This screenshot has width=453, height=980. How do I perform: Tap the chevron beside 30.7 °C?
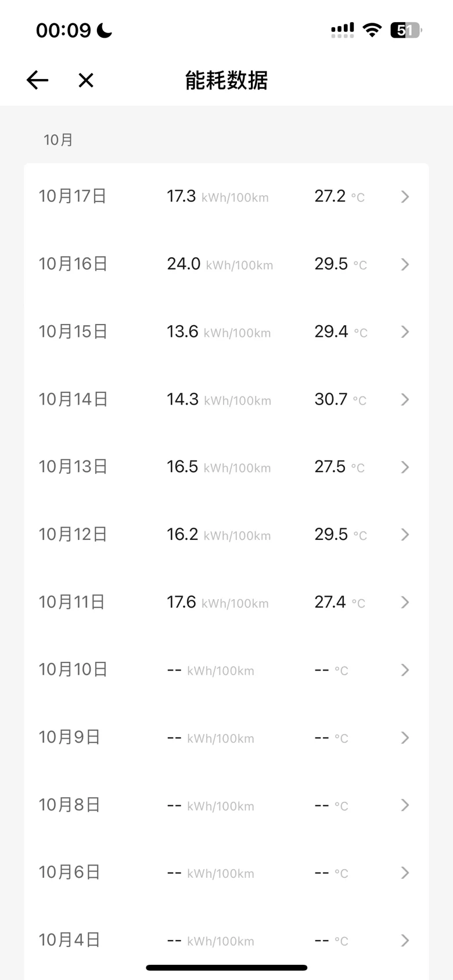[405, 399]
